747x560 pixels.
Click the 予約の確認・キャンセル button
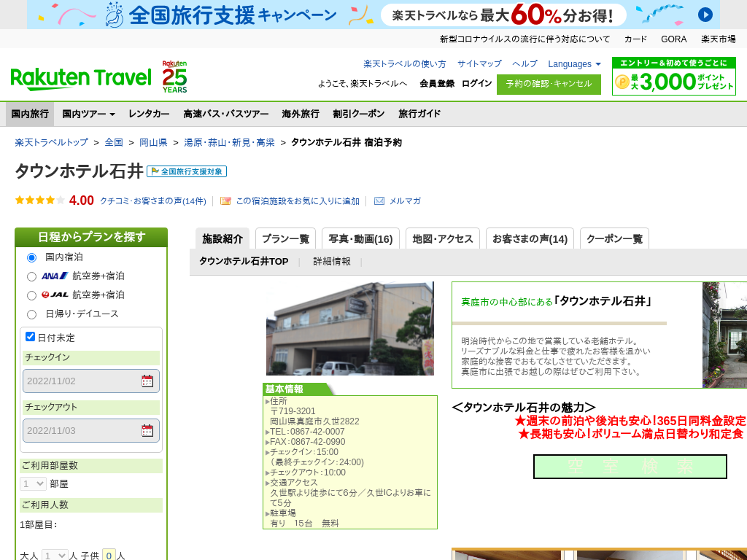(549, 85)
